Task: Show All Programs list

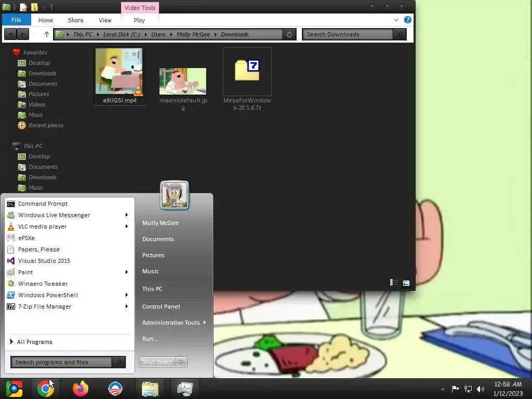Action: 31,342
